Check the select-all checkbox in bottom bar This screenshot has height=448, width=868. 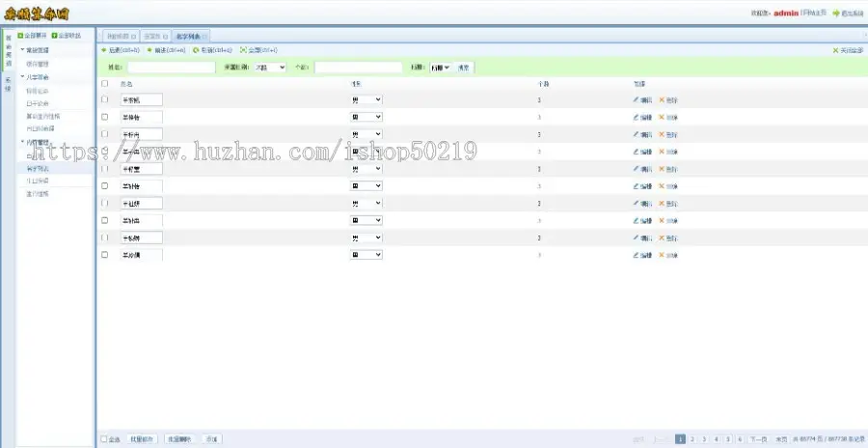pos(104,439)
